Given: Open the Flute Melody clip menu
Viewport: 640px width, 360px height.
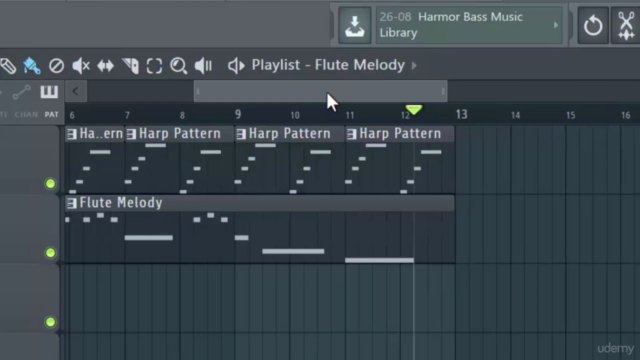Looking at the screenshot, I should pyautogui.click(x=72, y=203).
